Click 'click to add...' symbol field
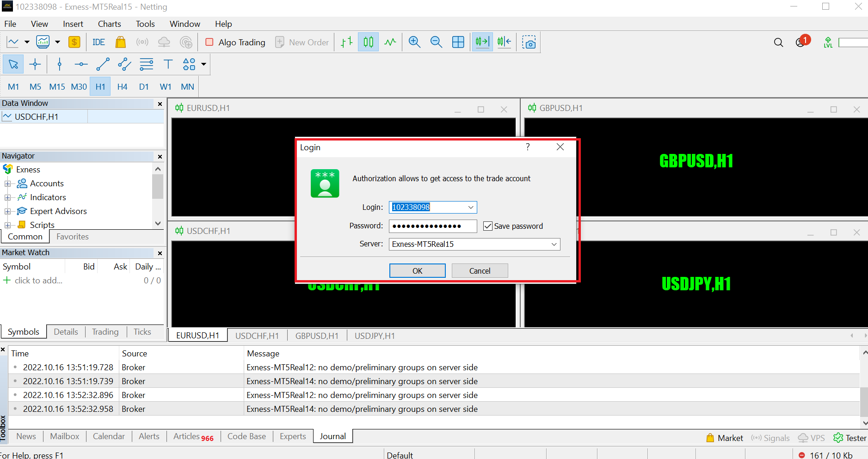Screen dimensions: 868x459 click(x=38, y=281)
